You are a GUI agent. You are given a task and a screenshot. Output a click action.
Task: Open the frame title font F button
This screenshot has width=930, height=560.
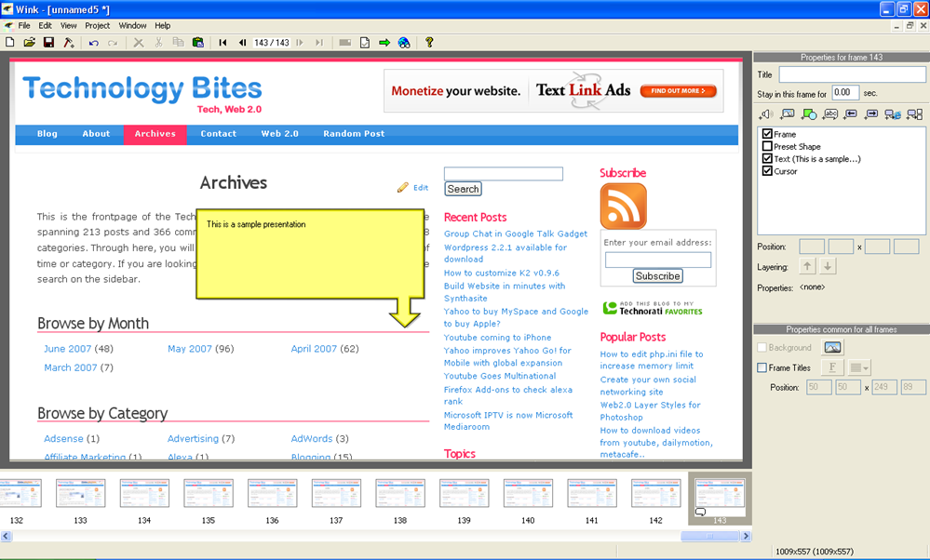click(832, 367)
